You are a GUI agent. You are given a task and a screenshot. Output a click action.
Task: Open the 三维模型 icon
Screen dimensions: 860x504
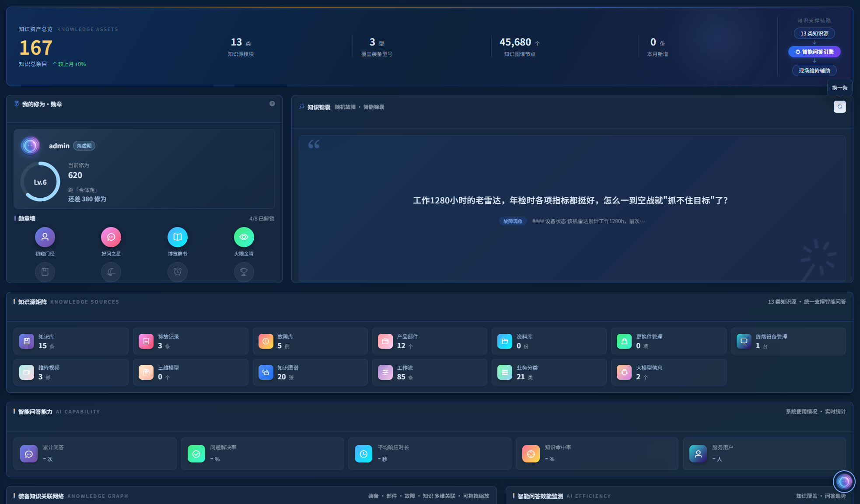click(146, 372)
